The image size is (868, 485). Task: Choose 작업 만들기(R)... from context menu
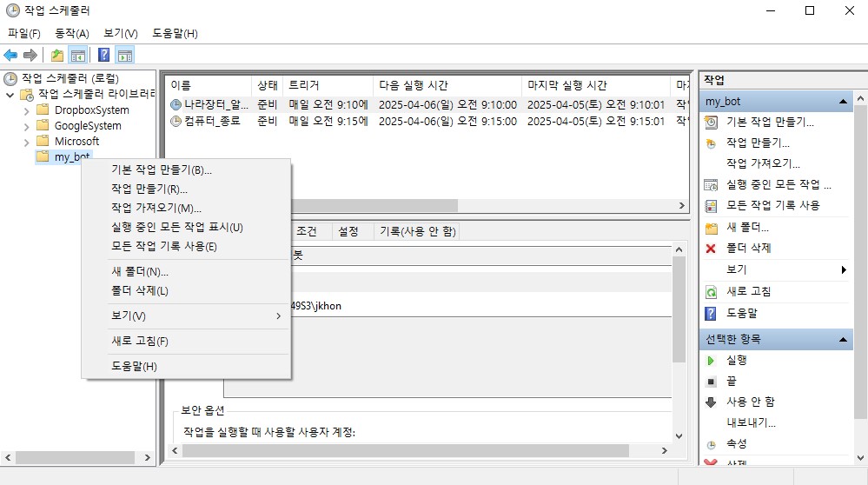pyautogui.click(x=186, y=189)
